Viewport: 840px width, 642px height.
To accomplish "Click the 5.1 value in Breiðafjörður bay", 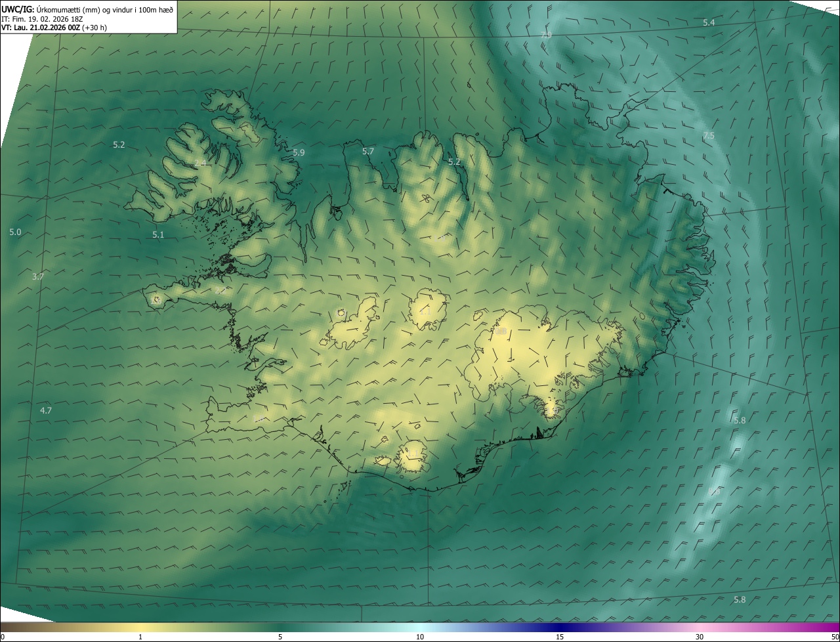I will [158, 234].
